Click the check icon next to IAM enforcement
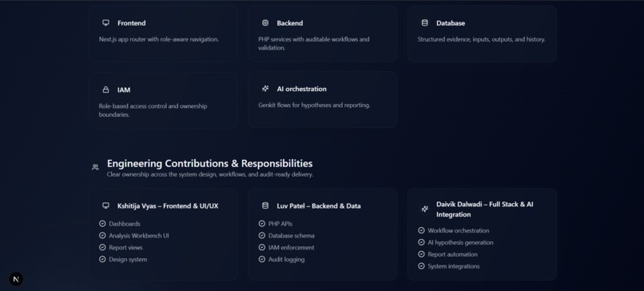Screen dimensions: 644x291 tap(261, 248)
